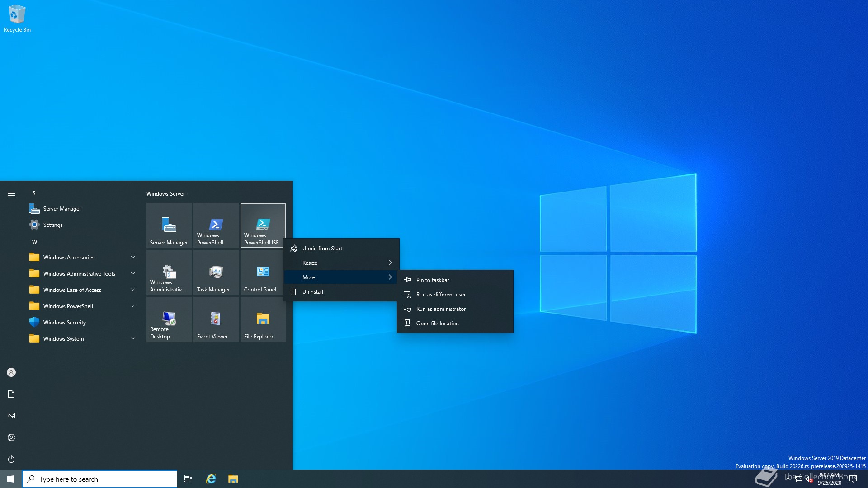Open Settings from the app list
Viewport: 868px width, 488px height.
(81, 225)
